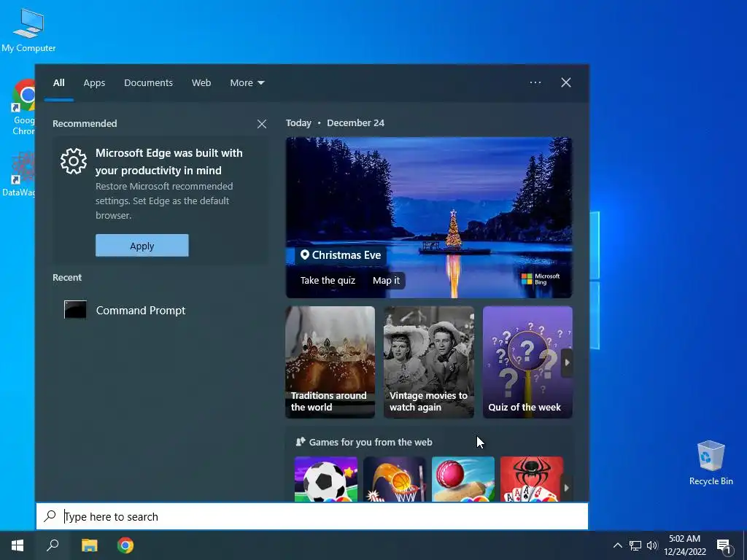Open the network status tray icon
This screenshot has height=560, width=747.
(x=635, y=545)
